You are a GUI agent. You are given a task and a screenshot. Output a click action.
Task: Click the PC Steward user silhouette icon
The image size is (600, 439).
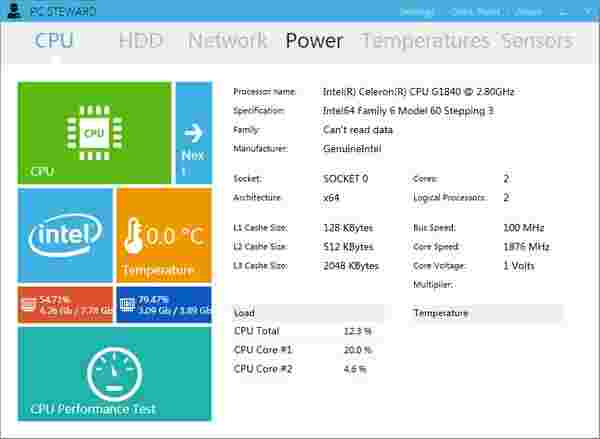coord(14,11)
